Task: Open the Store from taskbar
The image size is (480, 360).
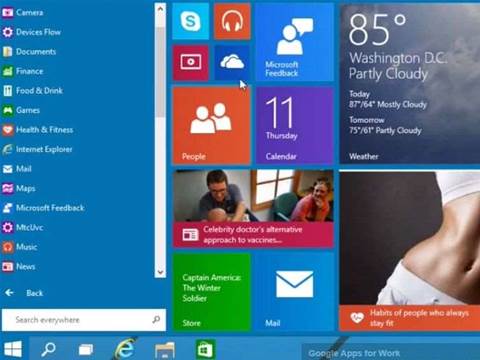Action: [205, 349]
